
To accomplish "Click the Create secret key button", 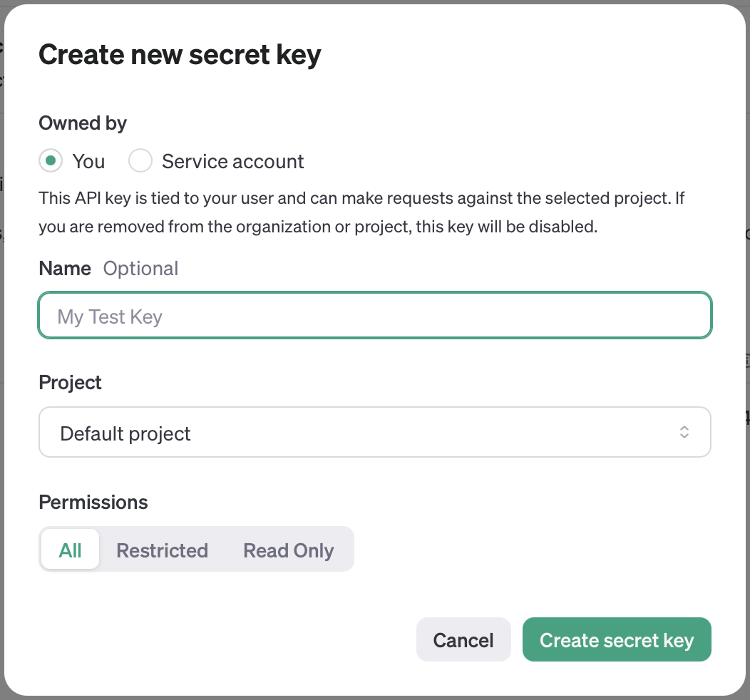I will [x=617, y=639].
